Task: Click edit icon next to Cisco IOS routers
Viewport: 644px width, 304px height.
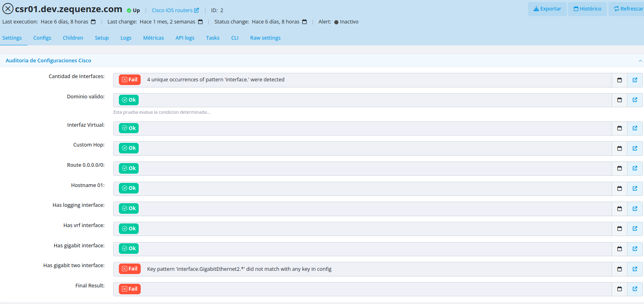Action: click(x=196, y=11)
